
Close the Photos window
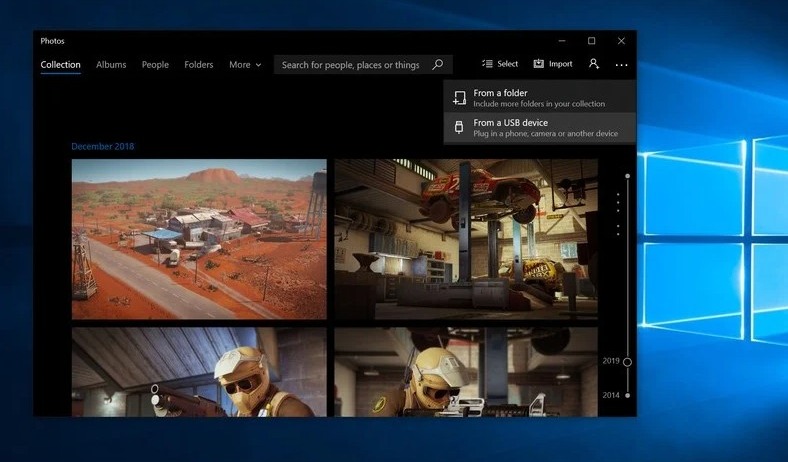[x=621, y=41]
